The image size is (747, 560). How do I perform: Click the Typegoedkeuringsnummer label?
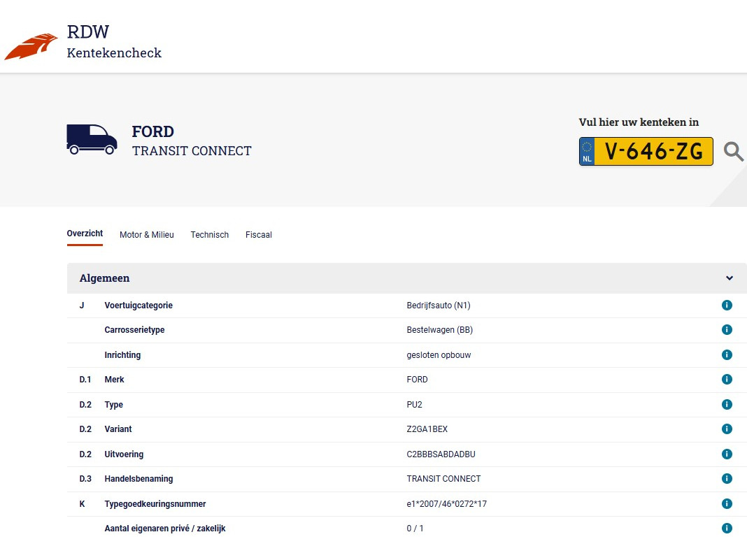(155, 504)
